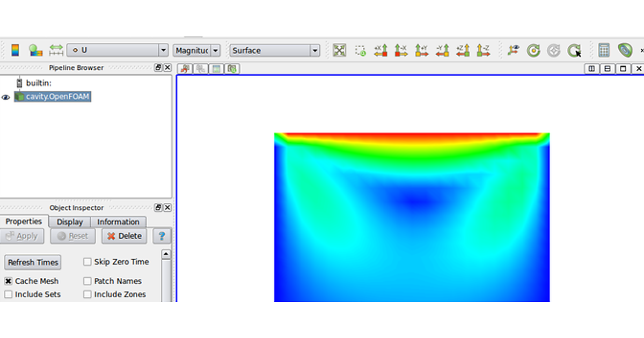Uncheck the Cache Mesh checkbox
The height and width of the screenshot is (338, 644).
8,281
